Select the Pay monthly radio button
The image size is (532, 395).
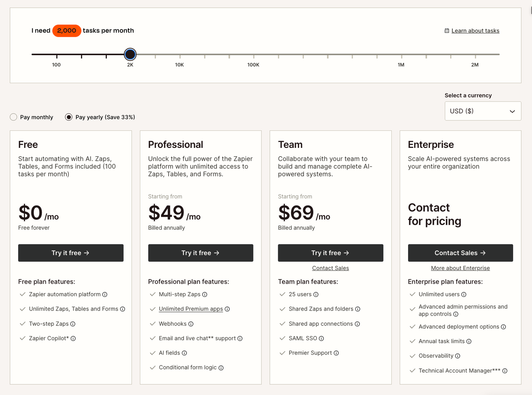coord(14,117)
